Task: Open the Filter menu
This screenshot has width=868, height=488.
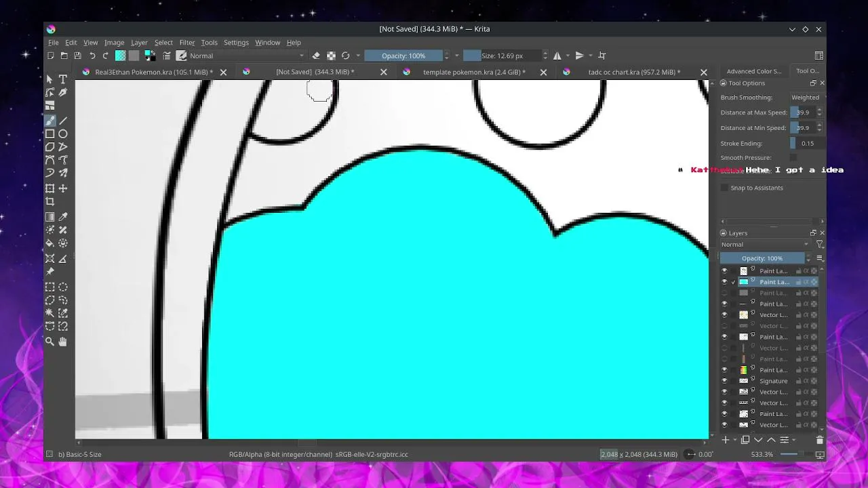Action: coord(186,42)
